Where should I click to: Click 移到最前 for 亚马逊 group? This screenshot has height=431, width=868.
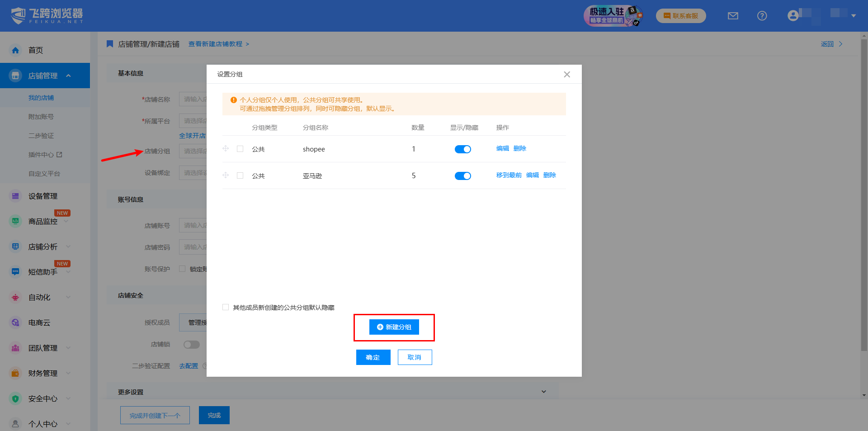(509, 175)
